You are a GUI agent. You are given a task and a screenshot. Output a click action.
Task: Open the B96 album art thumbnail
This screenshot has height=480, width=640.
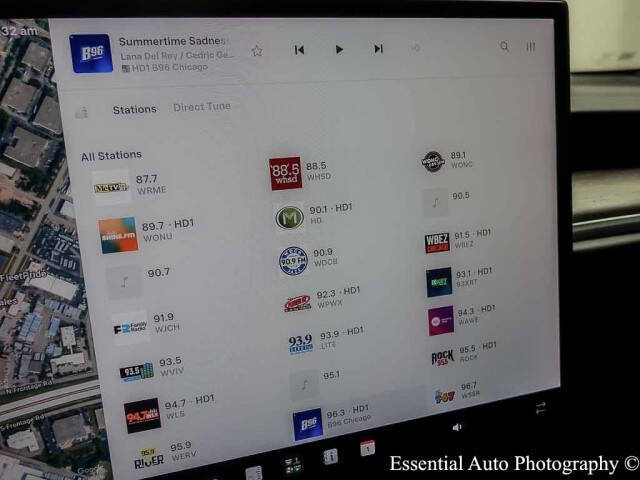(x=91, y=53)
